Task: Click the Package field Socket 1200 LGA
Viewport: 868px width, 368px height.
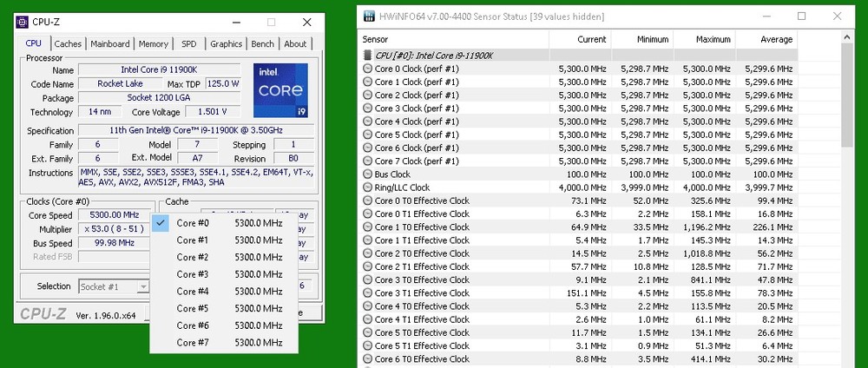Action: point(160,98)
